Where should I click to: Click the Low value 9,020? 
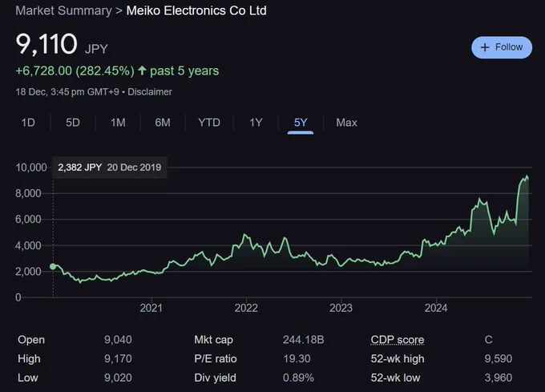(118, 378)
